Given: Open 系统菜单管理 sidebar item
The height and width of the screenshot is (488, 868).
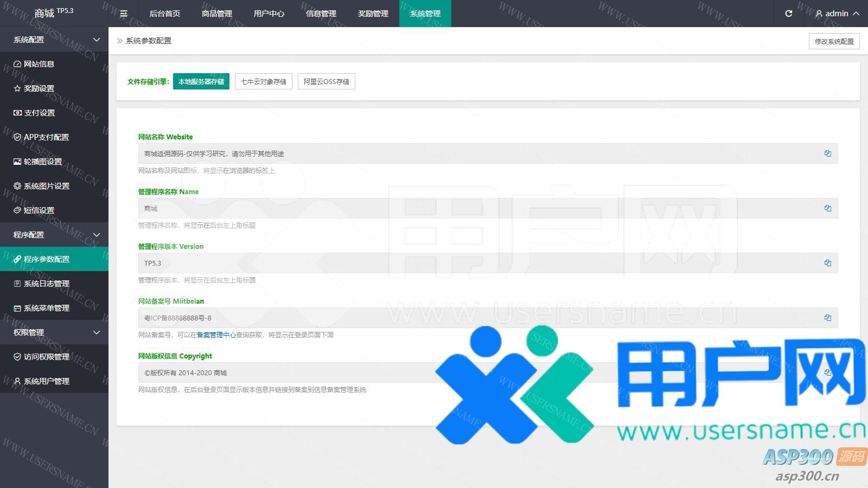Looking at the screenshot, I should point(54,308).
